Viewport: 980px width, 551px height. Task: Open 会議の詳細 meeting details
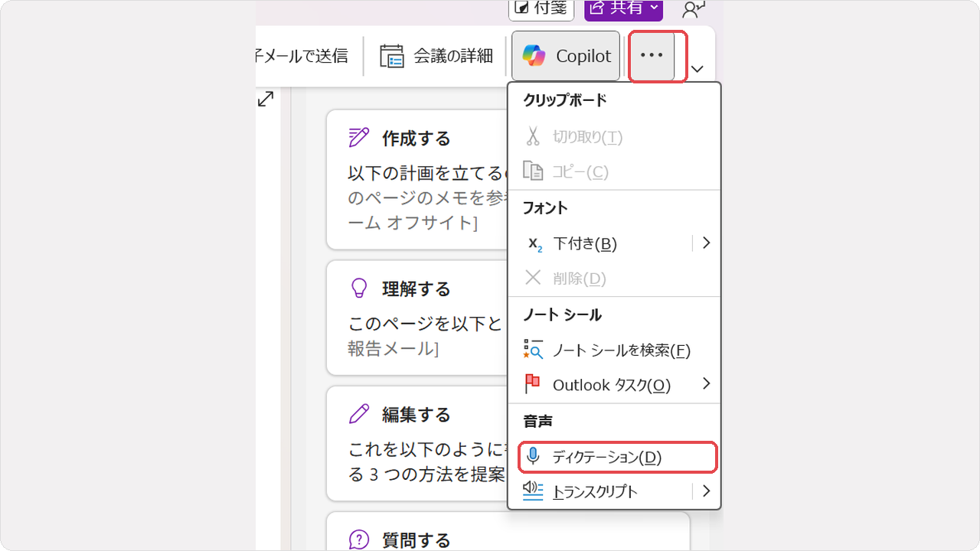coord(436,56)
